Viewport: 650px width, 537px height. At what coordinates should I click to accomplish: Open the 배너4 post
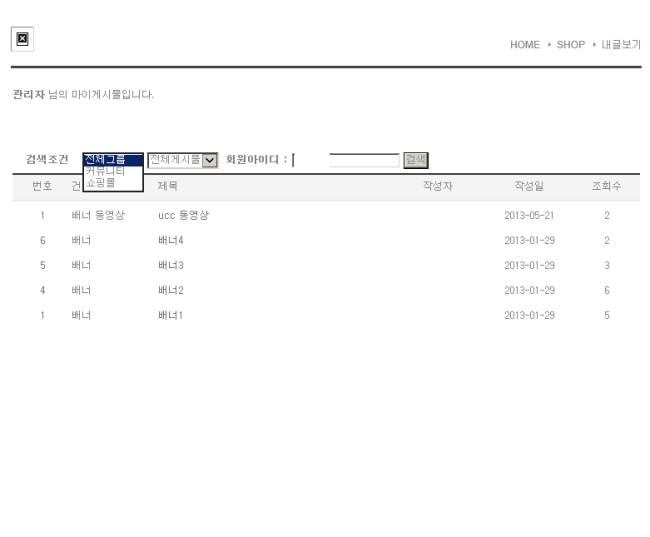(171, 241)
